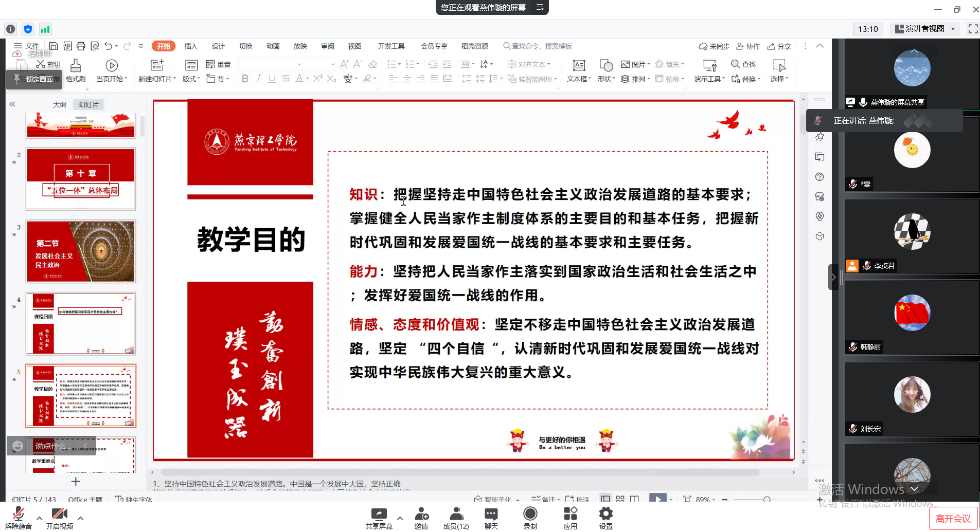980x532 pixels.
Task: Click the Format Painter icon
Action: coord(76,70)
